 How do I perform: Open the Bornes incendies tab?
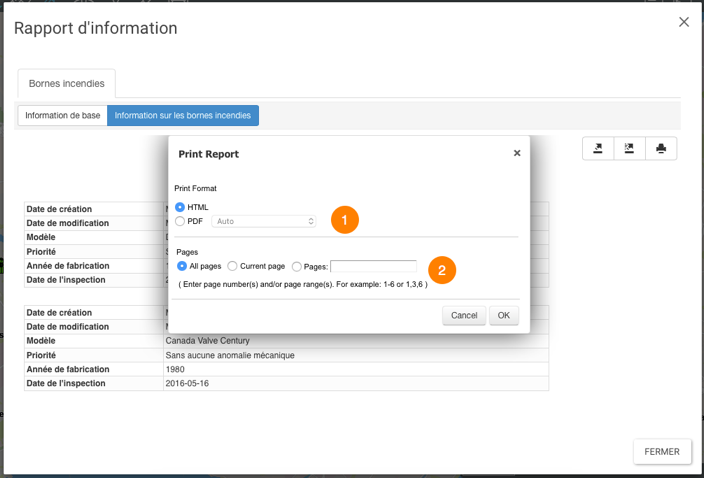pos(67,84)
